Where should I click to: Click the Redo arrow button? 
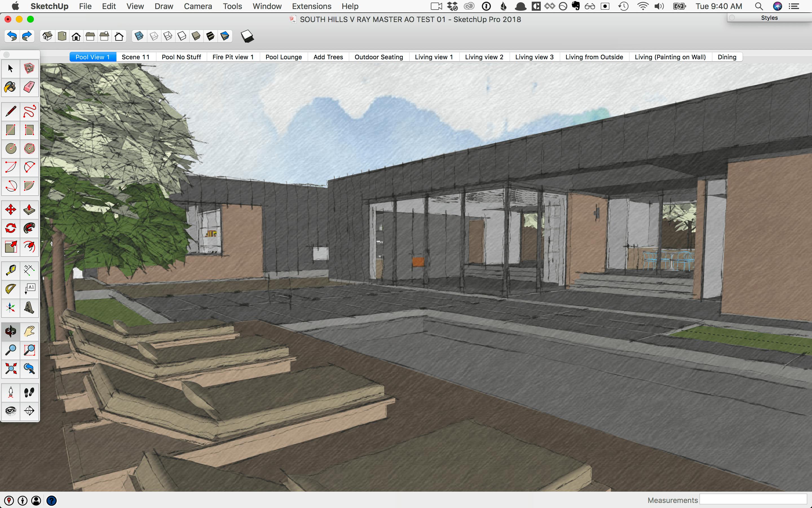click(x=27, y=36)
